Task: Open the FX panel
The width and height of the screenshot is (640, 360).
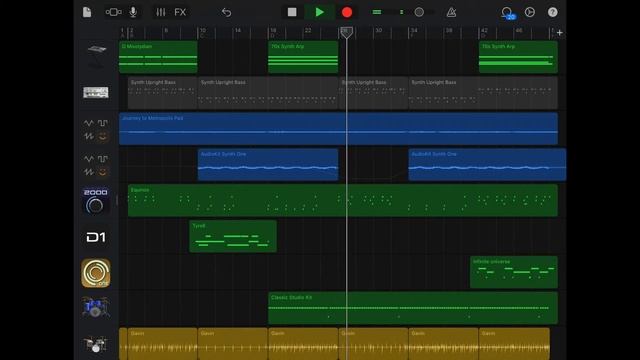Action: [180, 12]
